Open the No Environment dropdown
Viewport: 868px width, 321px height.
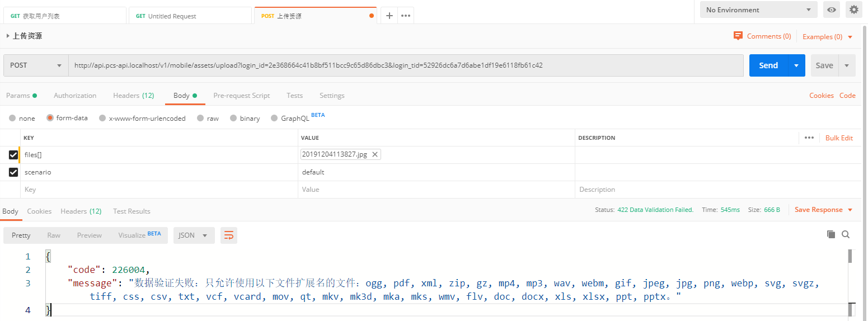tap(758, 10)
